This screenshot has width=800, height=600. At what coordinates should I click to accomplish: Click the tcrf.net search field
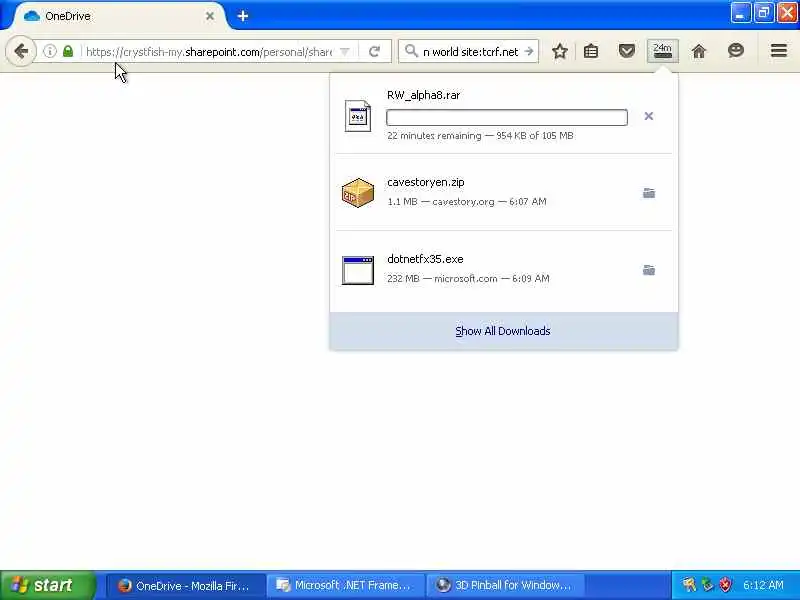point(470,52)
